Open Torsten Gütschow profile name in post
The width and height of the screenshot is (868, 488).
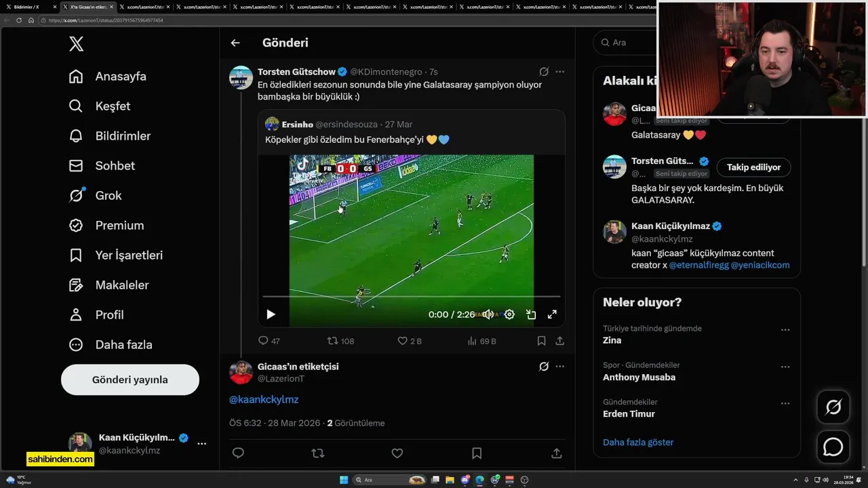click(x=296, y=72)
